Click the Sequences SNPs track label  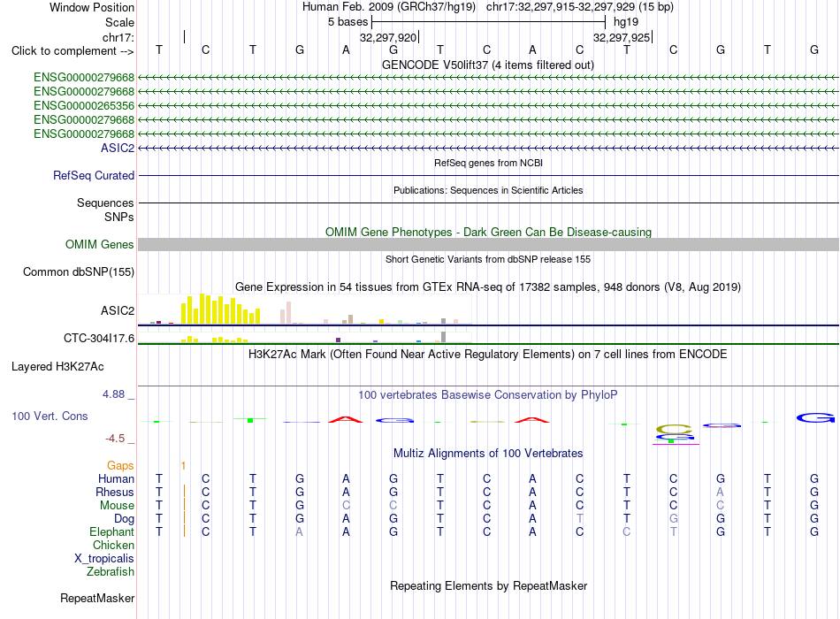point(105,210)
